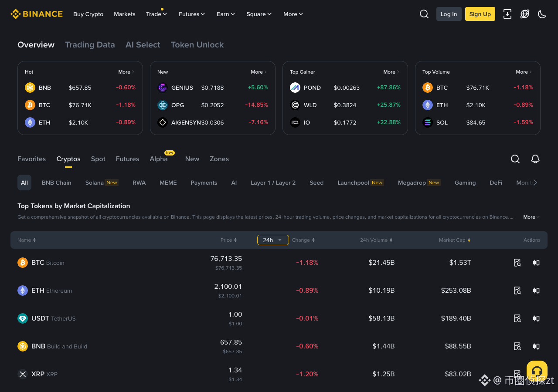Click the Binance logo
The height and width of the screenshot is (392, 558).
[37, 14]
